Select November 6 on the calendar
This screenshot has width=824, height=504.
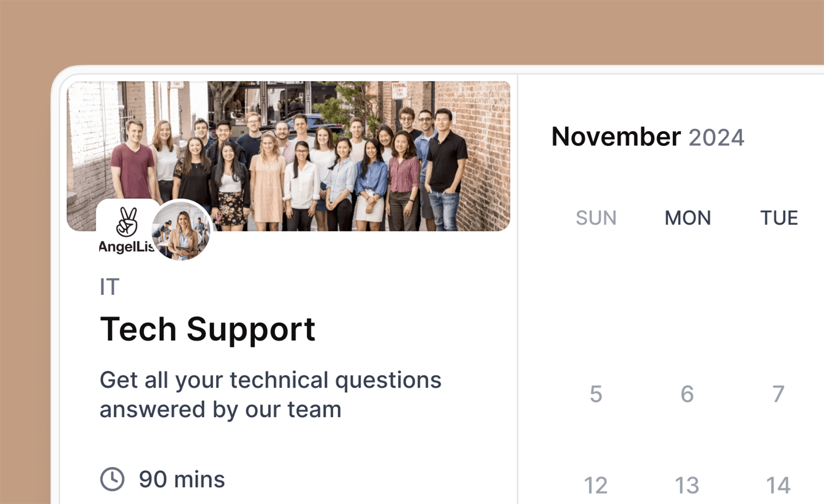point(687,394)
